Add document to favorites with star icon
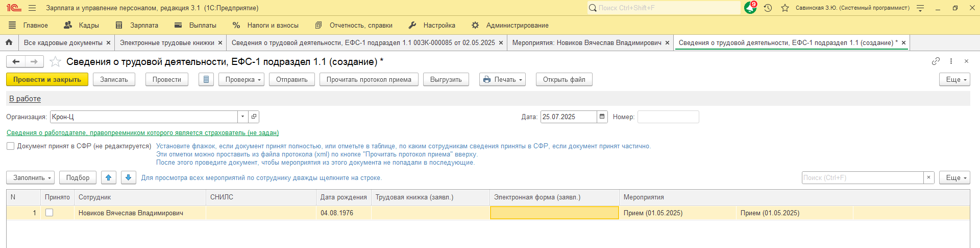 (56, 62)
